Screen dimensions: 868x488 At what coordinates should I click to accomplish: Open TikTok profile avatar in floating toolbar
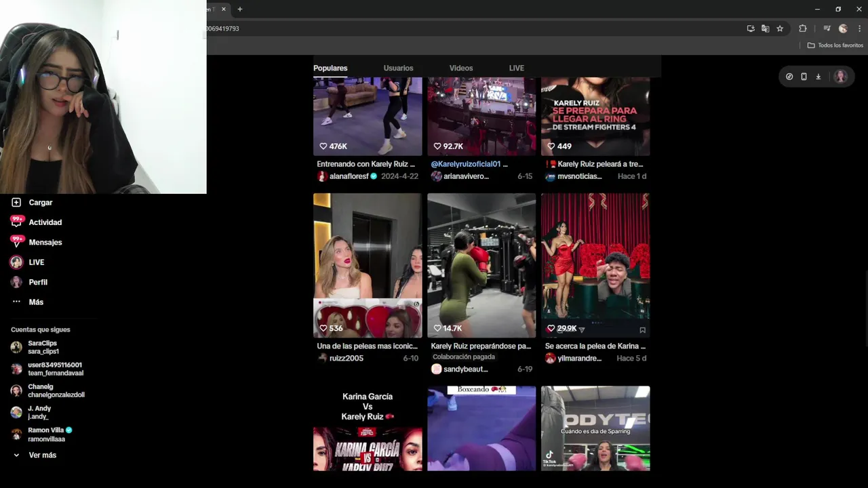click(840, 77)
